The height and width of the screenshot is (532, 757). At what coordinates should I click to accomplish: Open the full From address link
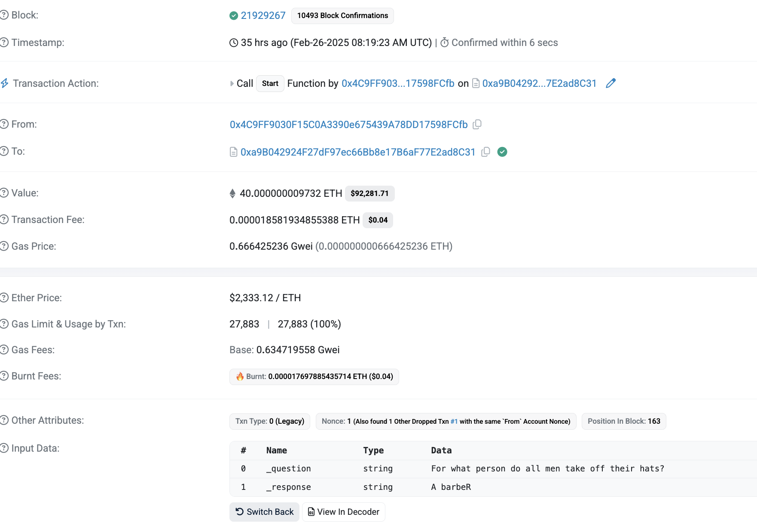tap(348, 125)
